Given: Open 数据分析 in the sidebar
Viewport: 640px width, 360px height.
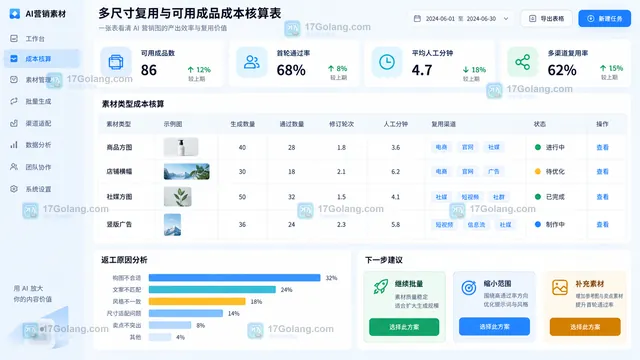Looking at the screenshot, I should pos(31,145).
